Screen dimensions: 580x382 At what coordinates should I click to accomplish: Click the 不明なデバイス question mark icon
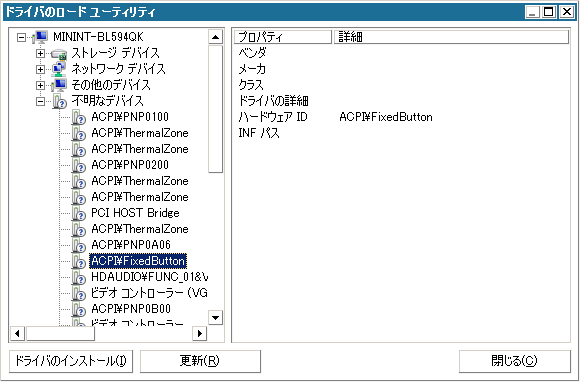click(x=59, y=101)
